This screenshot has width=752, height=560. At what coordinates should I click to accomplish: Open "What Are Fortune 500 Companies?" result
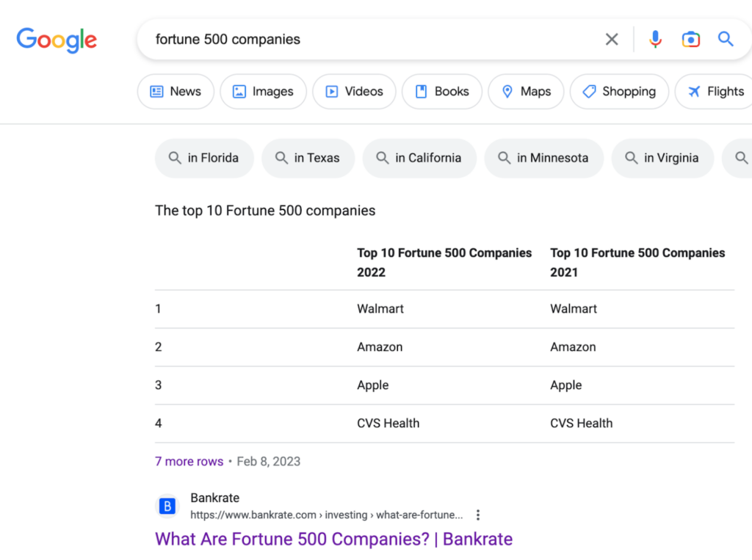(x=333, y=539)
